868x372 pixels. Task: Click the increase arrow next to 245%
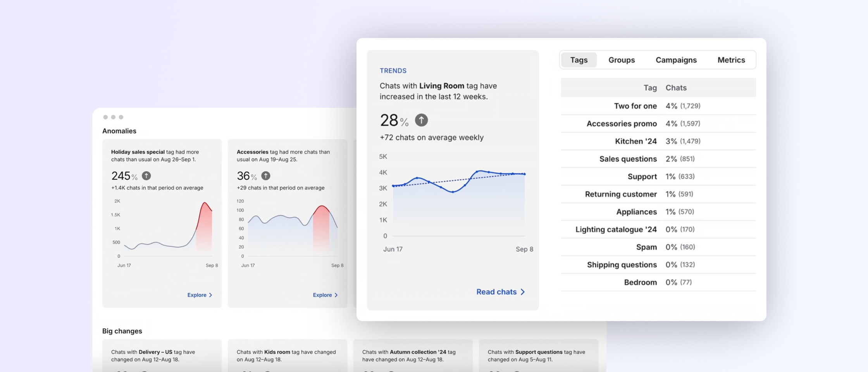click(x=146, y=176)
